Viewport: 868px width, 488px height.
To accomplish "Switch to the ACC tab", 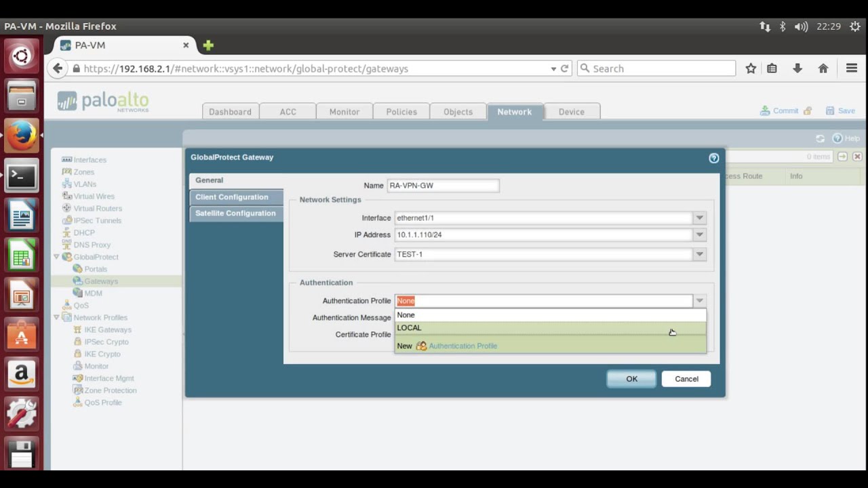I will (288, 112).
